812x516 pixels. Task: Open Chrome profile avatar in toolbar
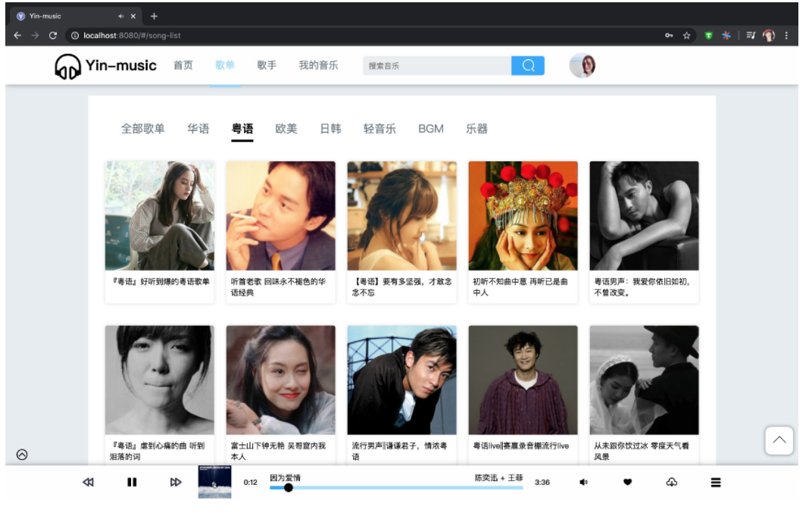pyautogui.click(x=769, y=35)
